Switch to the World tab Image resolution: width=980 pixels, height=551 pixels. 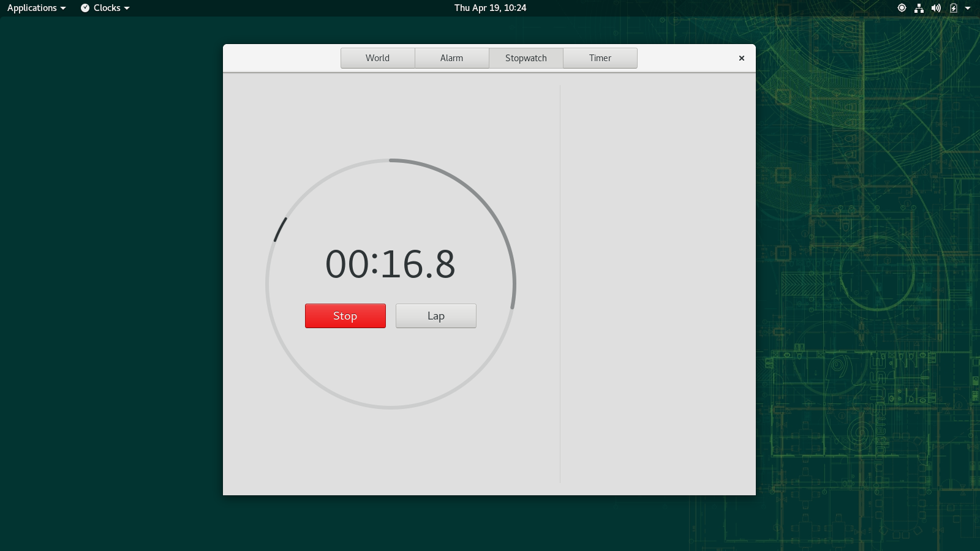pos(377,58)
